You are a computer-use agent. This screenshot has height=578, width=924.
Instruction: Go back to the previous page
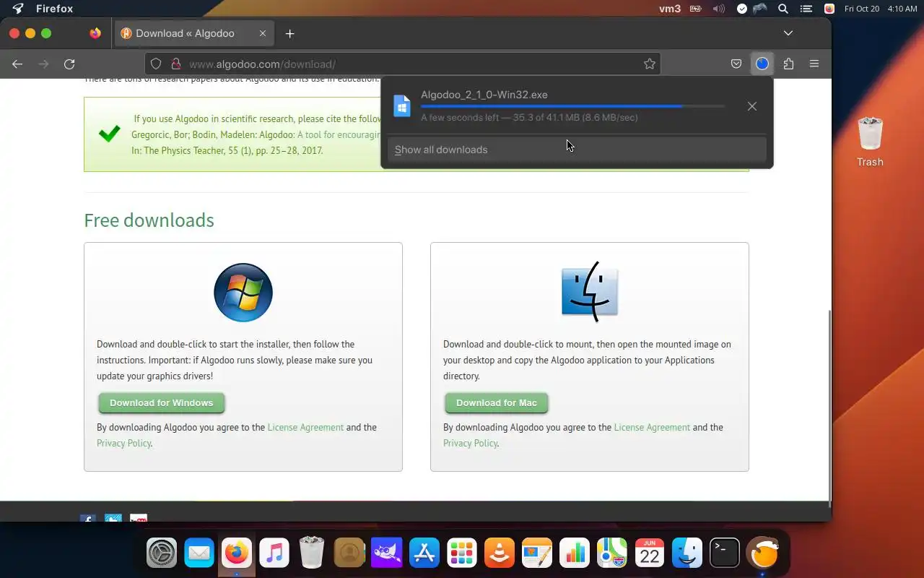point(17,64)
